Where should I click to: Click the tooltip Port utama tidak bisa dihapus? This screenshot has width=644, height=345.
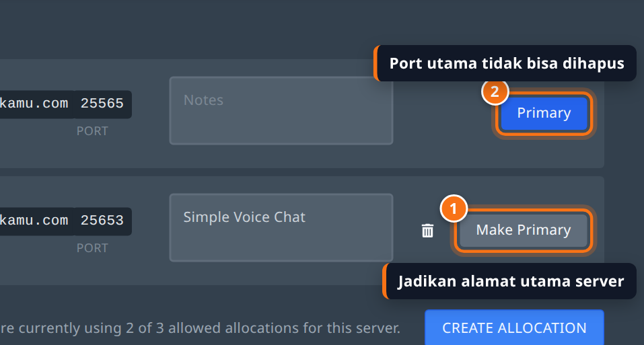(505, 63)
